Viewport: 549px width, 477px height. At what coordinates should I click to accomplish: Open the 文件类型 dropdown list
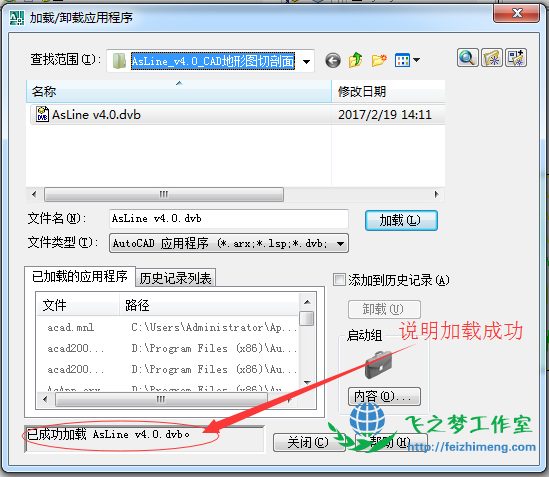point(340,243)
